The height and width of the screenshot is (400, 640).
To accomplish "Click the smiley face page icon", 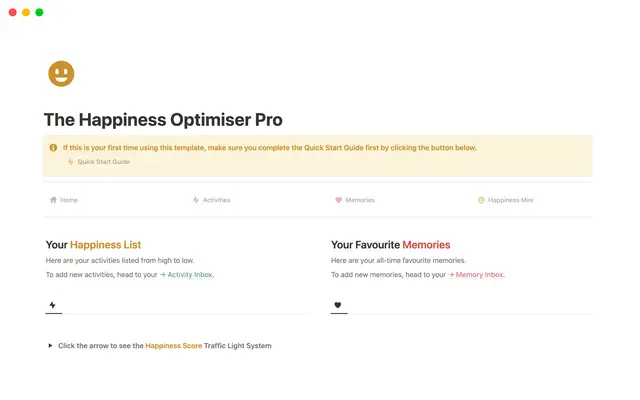I will [x=61, y=73].
